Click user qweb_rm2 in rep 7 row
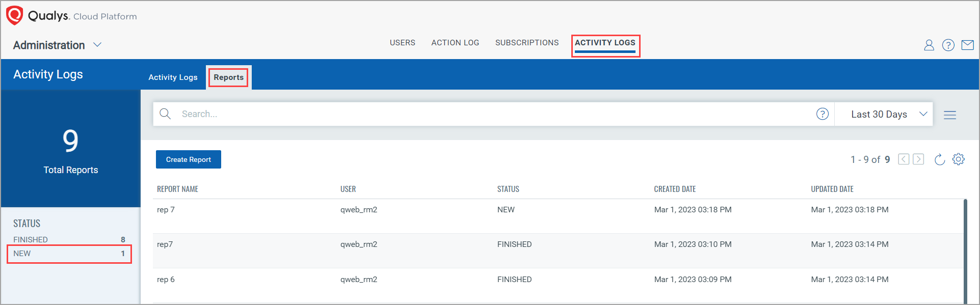980x305 pixels. coord(359,210)
